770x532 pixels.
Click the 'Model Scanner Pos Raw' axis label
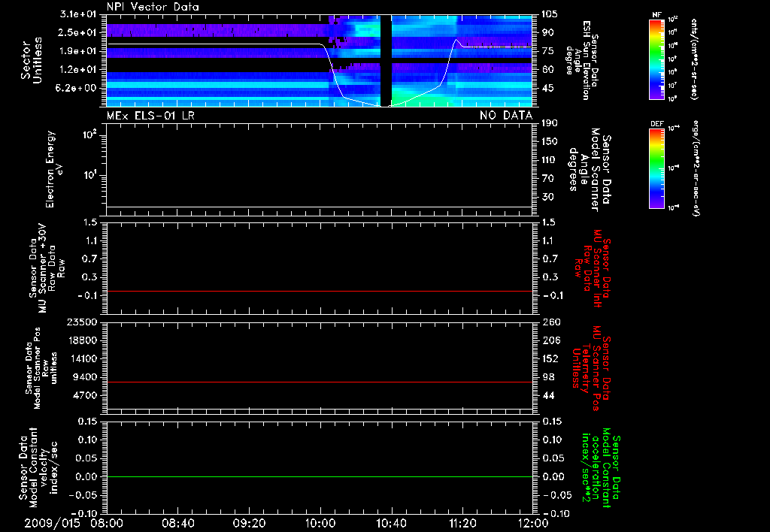(x=41, y=368)
